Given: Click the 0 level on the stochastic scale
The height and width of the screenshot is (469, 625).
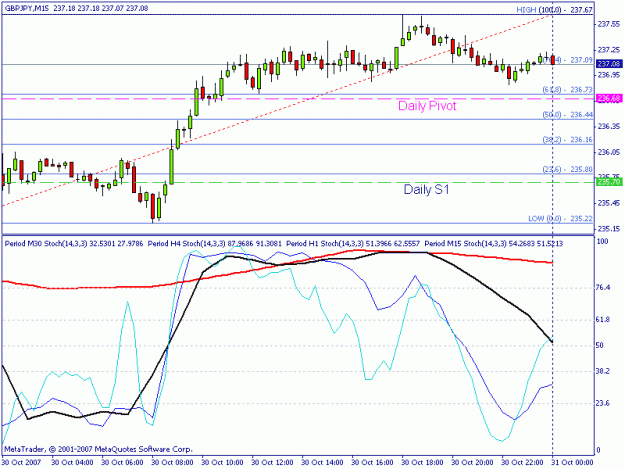Looking at the screenshot, I should 598,451.
